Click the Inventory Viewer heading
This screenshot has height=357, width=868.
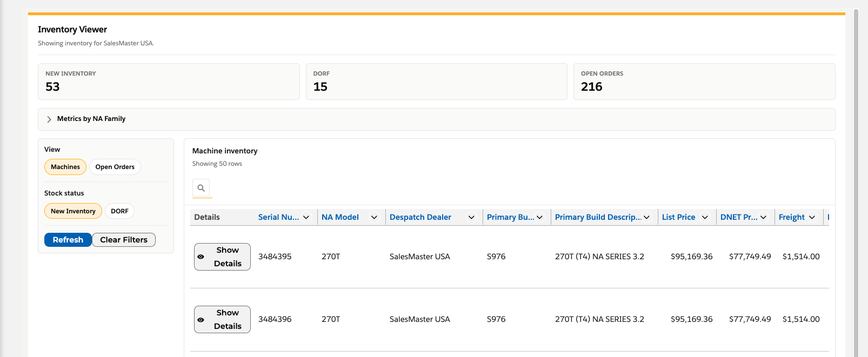coord(72,30)
